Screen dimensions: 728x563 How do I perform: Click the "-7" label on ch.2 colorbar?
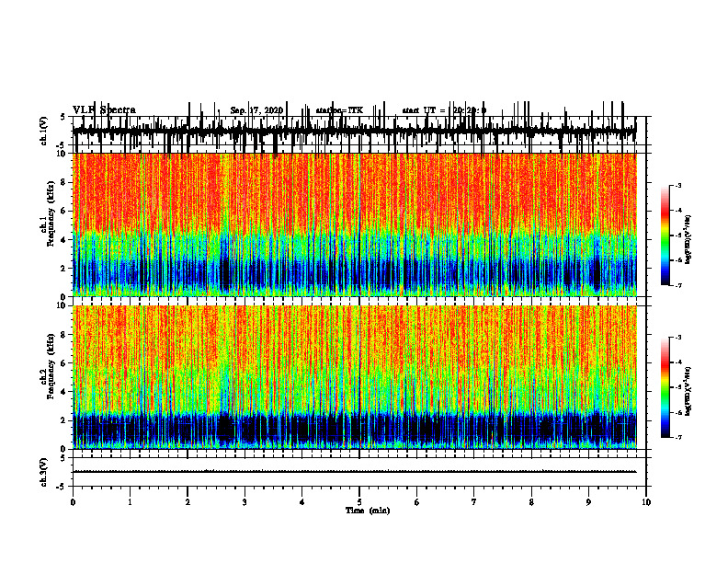coord(677,438)
